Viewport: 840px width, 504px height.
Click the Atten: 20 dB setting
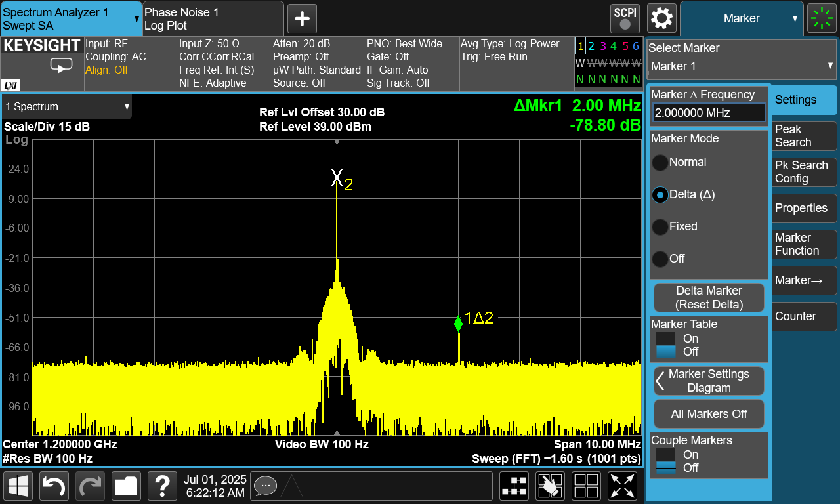coord(301,44)
